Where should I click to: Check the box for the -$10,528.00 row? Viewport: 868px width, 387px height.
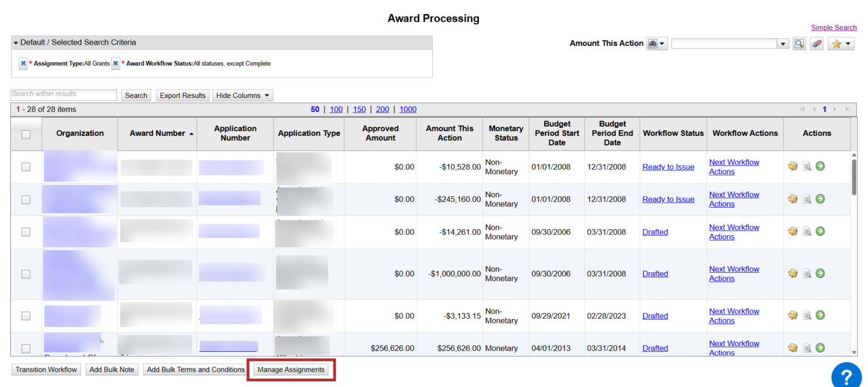click(26, 167)
